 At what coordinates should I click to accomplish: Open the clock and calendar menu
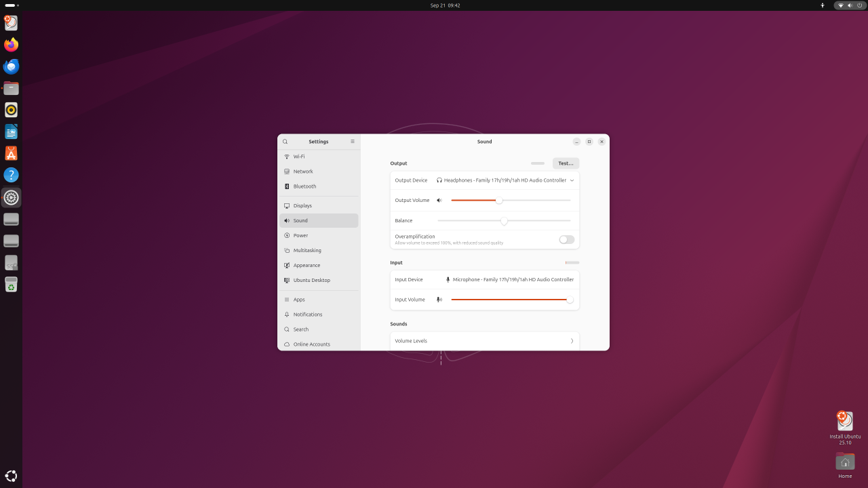(445, 5)
